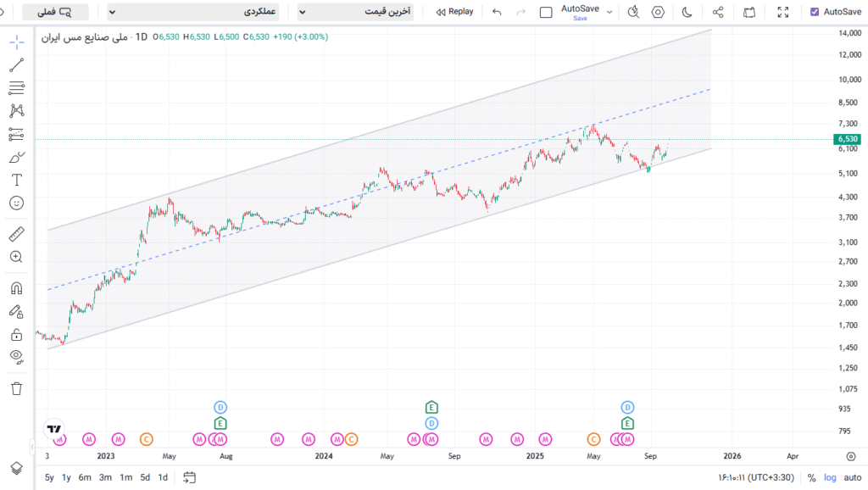The height and width of the screenshot is (490, 868).
Task: Select the trend line drawing tool
Action: pyautogui.click(x=16, y=65)
